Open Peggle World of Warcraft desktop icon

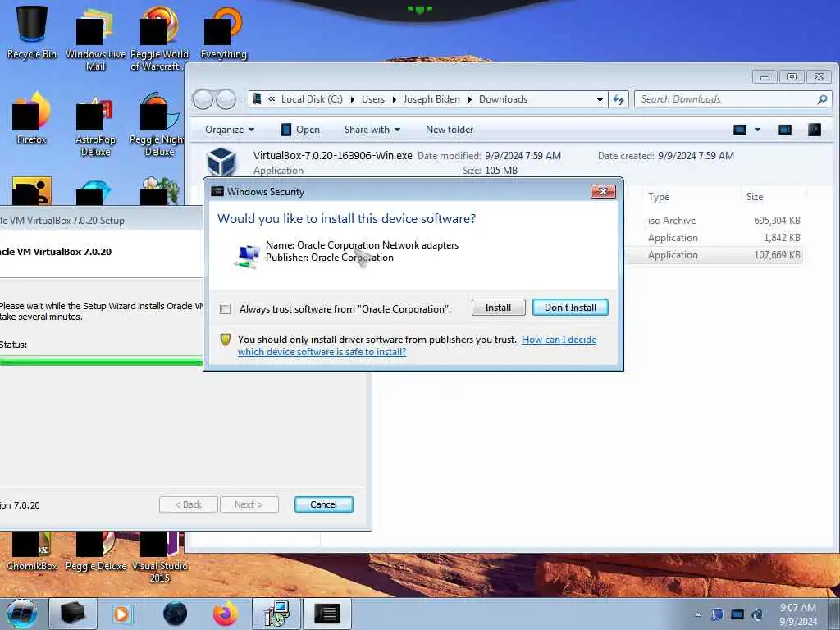pyautogui.click(x=159, y=40)
